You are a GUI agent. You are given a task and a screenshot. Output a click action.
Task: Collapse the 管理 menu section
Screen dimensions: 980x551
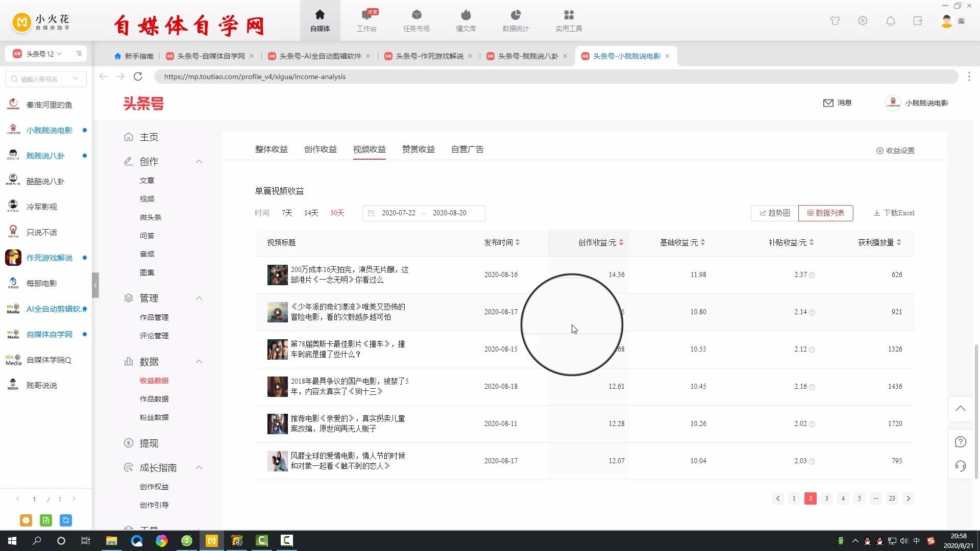coord(199,298)
